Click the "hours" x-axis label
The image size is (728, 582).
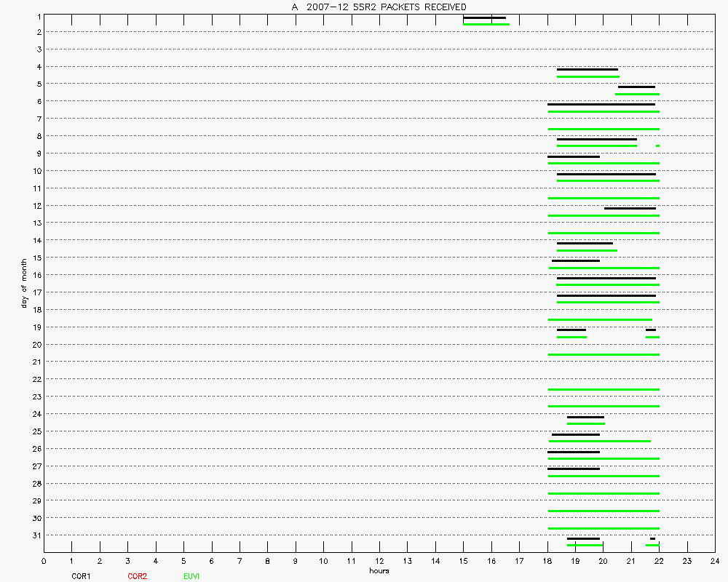(x=379, y=571)
